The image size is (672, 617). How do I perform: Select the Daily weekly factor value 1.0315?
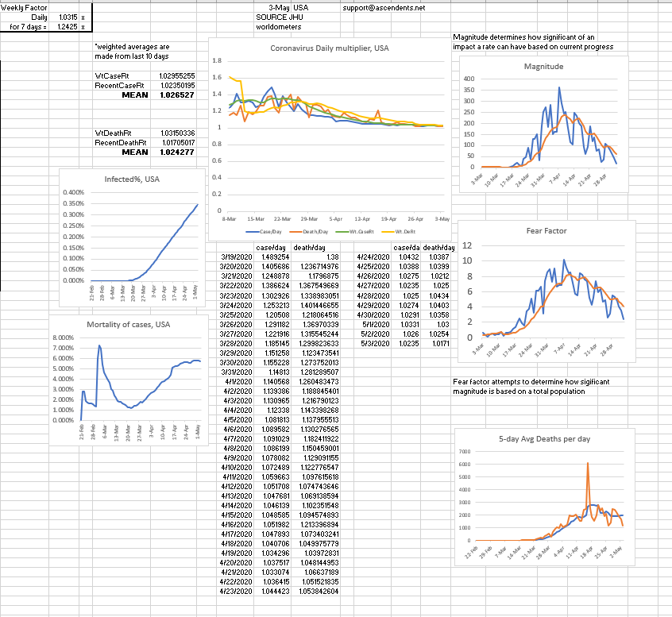tap(66, 17)
